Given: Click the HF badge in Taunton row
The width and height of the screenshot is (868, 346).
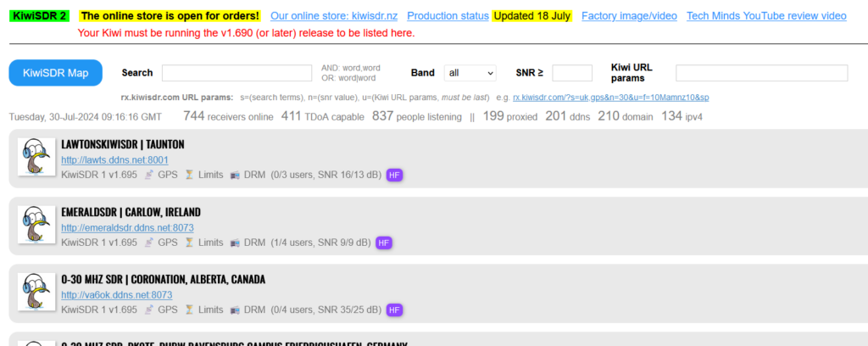Looking at the screenshot, I should click(x=394, y=175).
